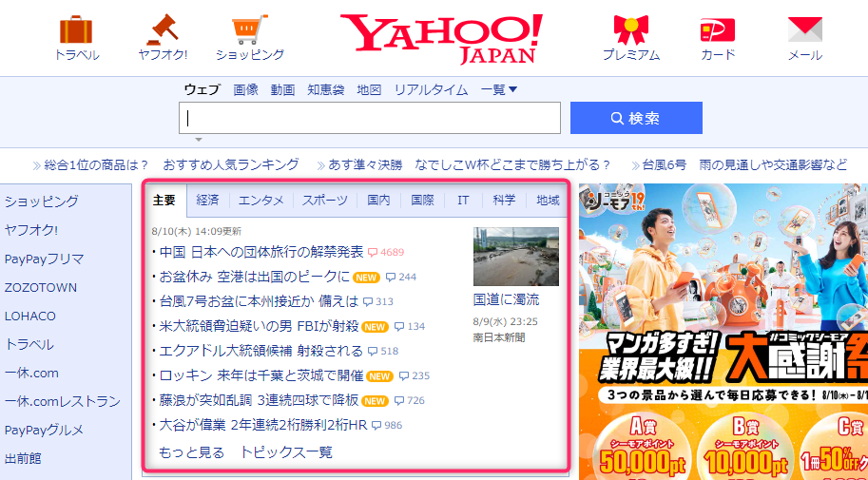Click the Premium ribbon icon
The width and height of the screenshot is (868, 480).
pos(630,30)
